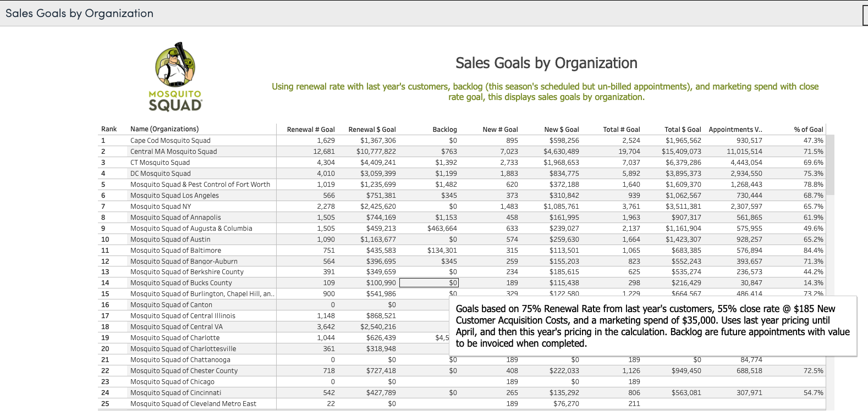Image resolution: width=868 pixels, height=411 pixels.
Task: Select the % of Goal column header
Action: (x=808, y=130)
